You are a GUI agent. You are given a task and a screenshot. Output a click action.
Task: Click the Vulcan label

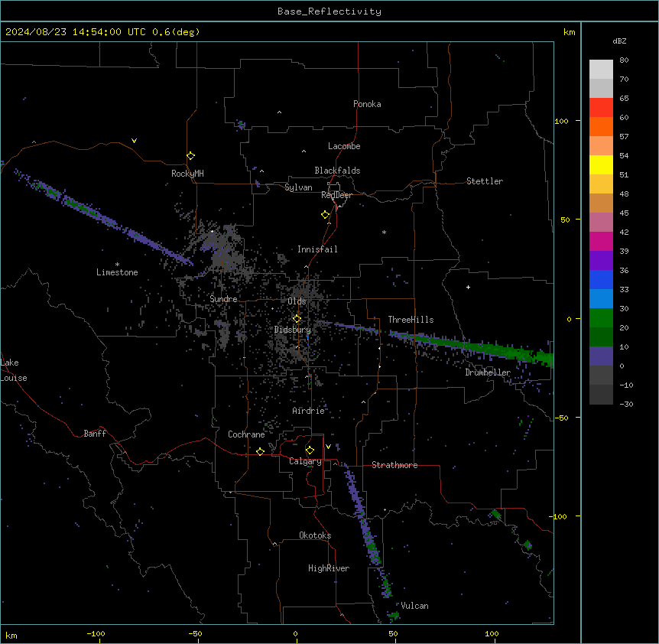415,606
